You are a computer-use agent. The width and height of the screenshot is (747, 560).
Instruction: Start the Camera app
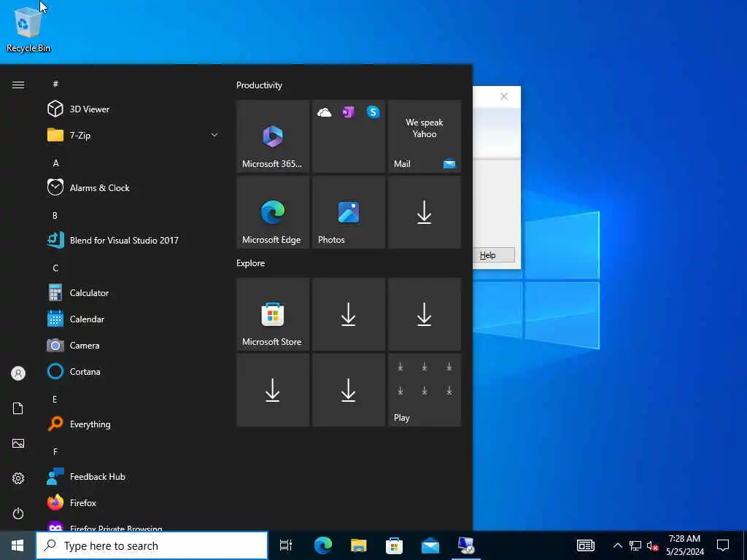[132, 345]
